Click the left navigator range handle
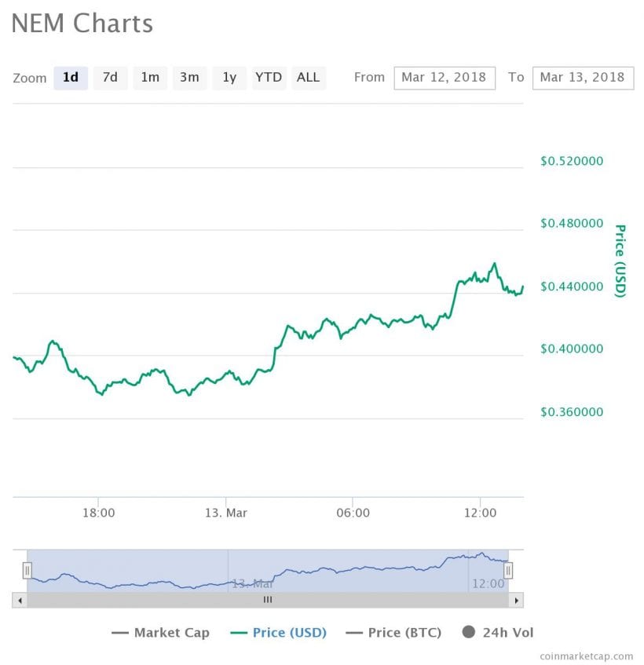 [x=27, y=570]
